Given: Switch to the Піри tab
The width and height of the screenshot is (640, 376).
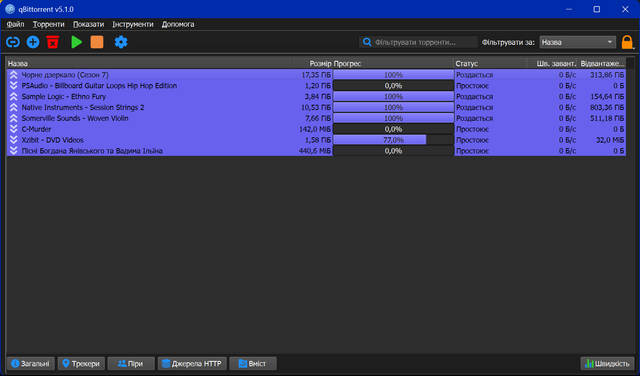Looking at the screenshot, I should pos(131,363).
